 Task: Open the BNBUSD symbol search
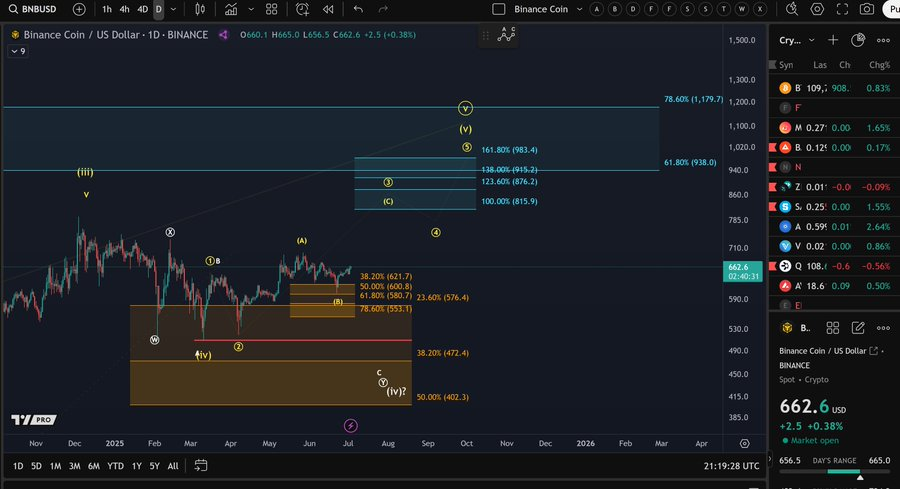coord(32,9)
